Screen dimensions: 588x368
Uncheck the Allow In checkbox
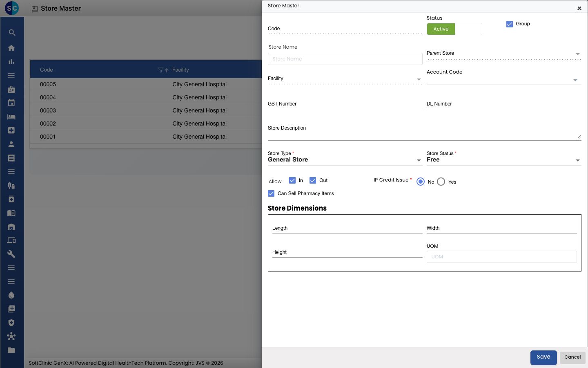(x=292, y=180)
